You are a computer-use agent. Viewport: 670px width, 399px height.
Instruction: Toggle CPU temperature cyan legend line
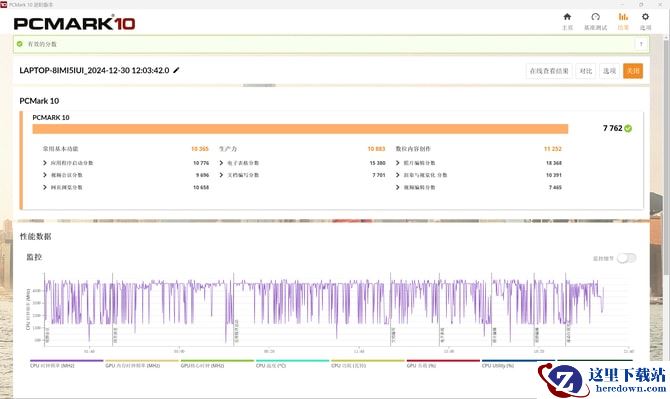pyautogui.click(x=292, y=364)
